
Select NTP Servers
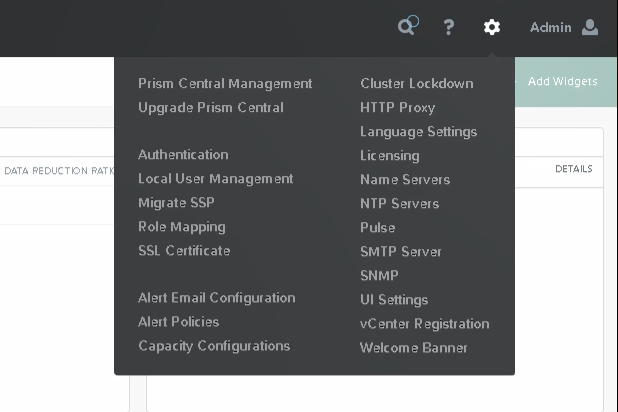tap(400, 204)
